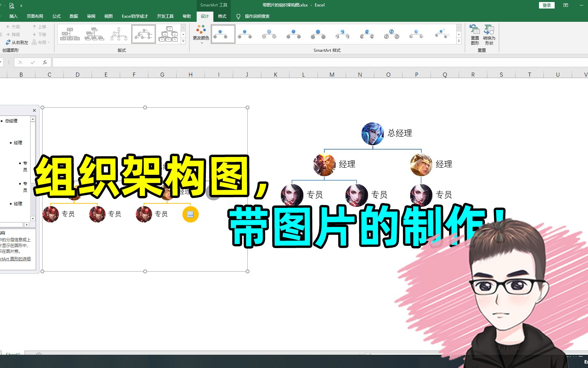Select 总经理 bullet in text pane
The width and height of the screenshot is (588, 368).
(11, 121)
